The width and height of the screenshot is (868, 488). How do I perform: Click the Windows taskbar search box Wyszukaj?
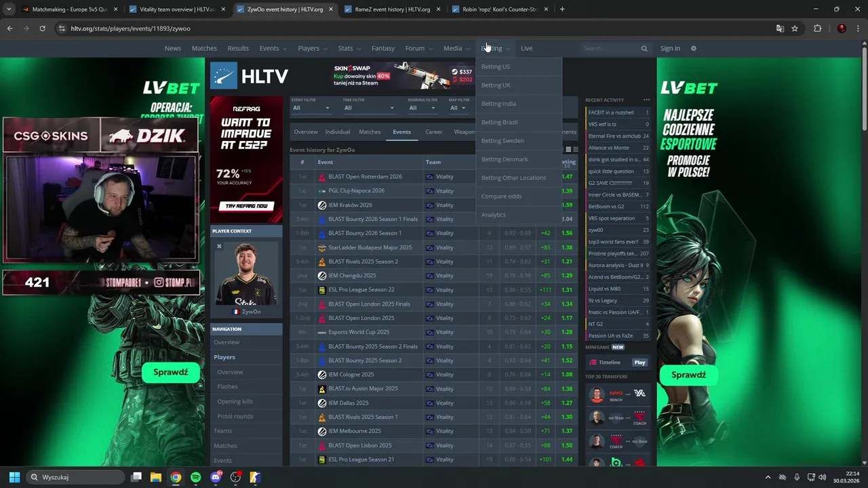pos(75,477)
